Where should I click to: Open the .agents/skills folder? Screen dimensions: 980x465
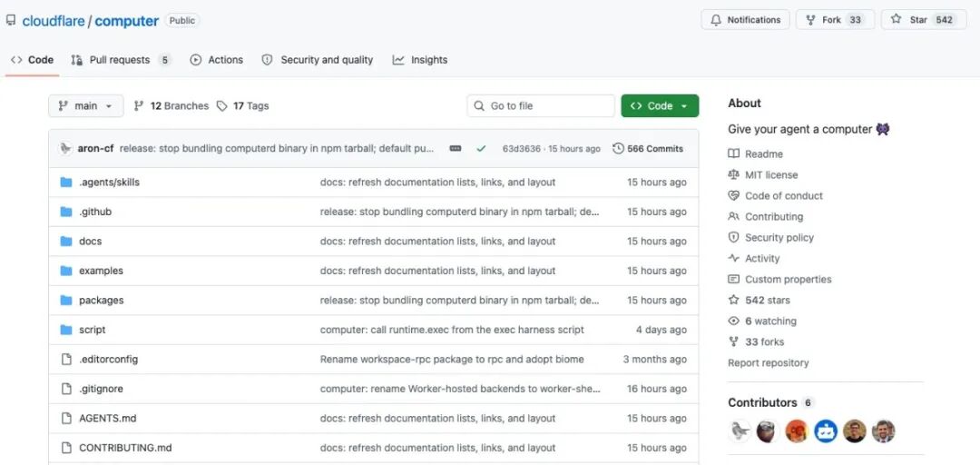point(110,183)
